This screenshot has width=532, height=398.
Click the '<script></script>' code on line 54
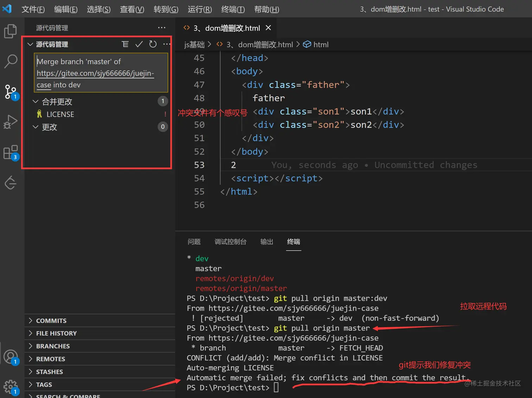[277, 178]
